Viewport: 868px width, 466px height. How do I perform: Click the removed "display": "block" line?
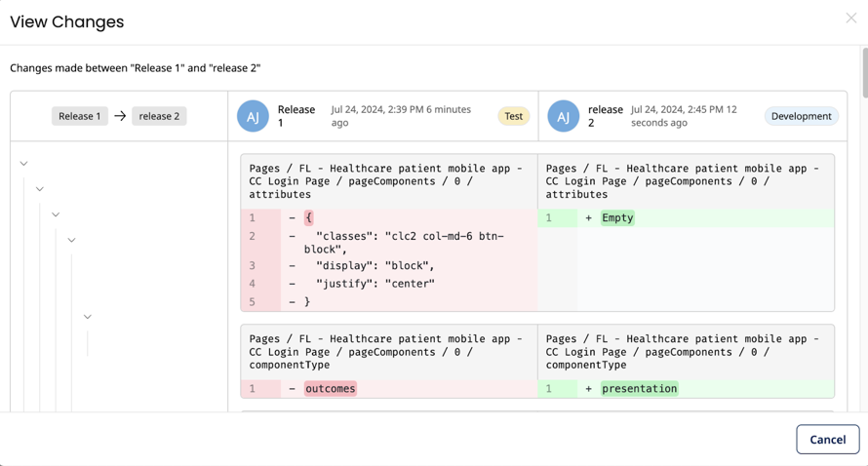tap(375, 265)
